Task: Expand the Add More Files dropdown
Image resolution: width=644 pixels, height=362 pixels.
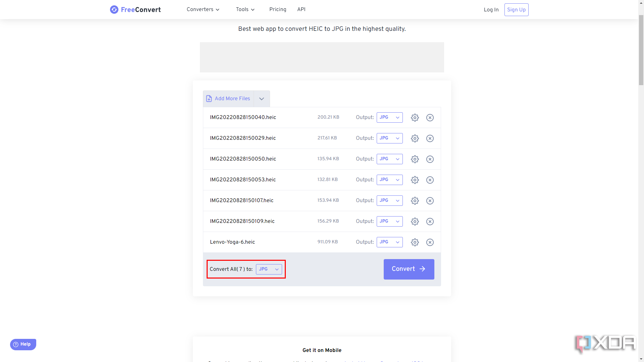Action: point(262,98)
